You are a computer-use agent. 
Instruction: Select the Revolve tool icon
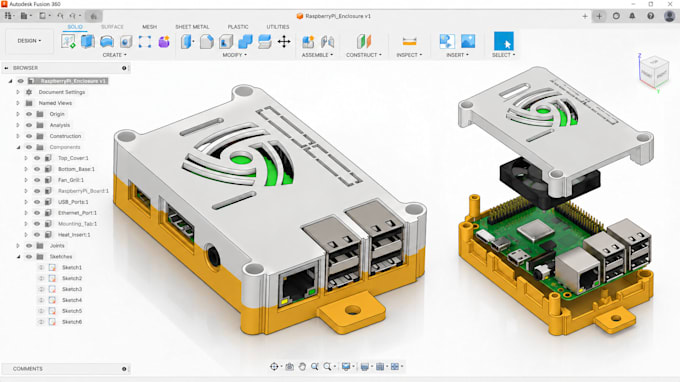[107, 42]
